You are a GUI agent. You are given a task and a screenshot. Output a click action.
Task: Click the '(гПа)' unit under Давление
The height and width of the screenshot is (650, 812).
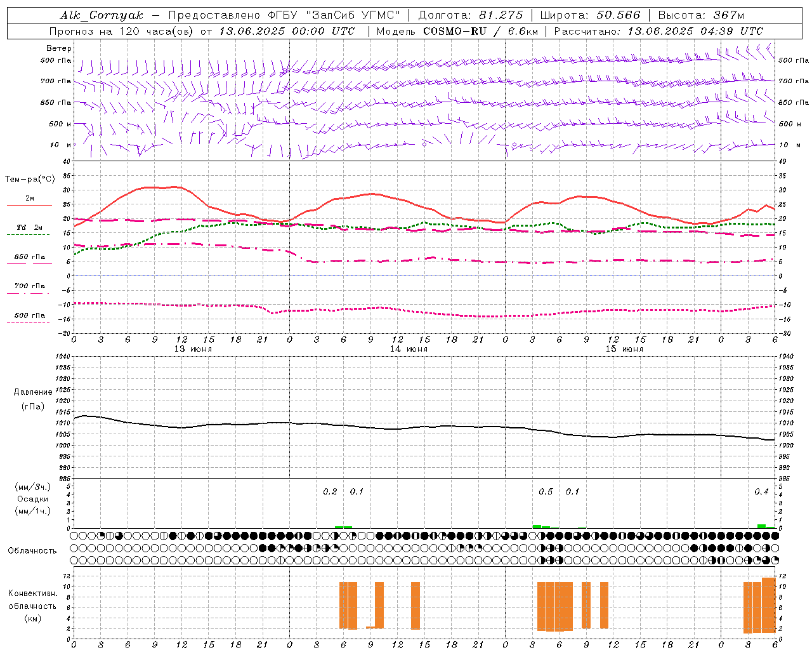click(33, 406)
